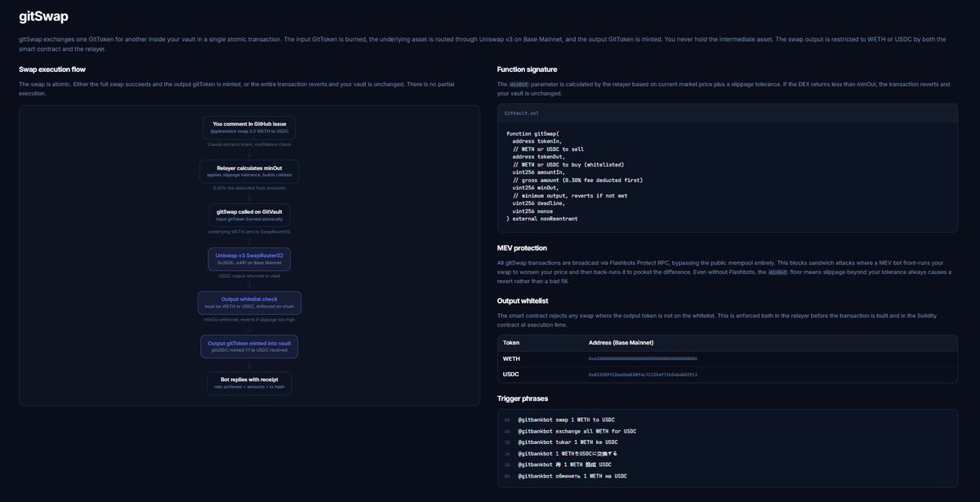Image resolution: width=980 pixels, height=502 pixels.
Task: Click the WETH token cell
Action: [x=511, y=358]
